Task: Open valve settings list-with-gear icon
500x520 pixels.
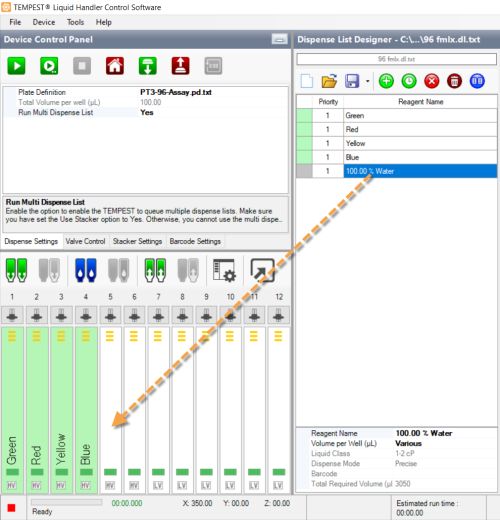Action: pyautogui.click(x=225, y=270)
